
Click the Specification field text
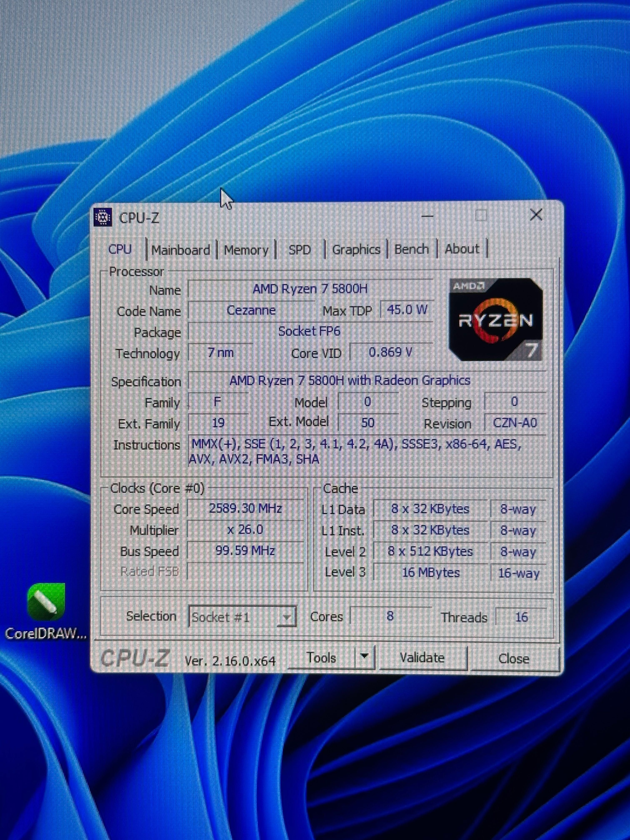(350, 380)
